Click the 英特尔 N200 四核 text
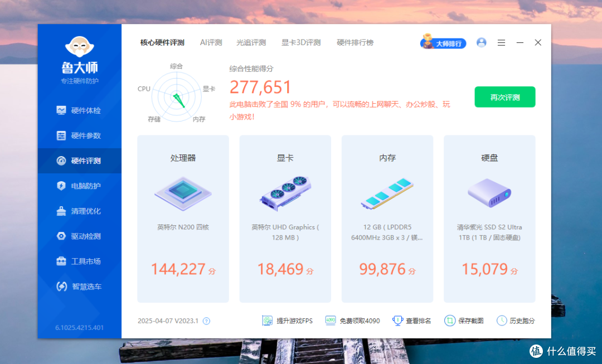 [183, 227]
